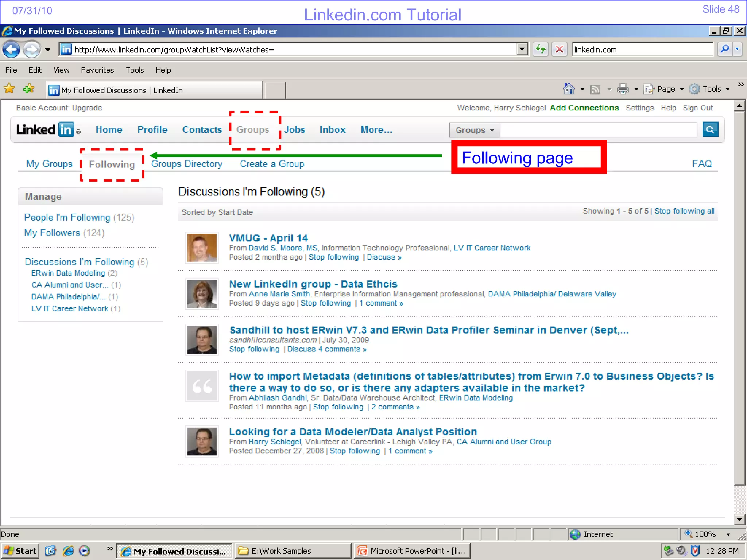Open the VMUG - April 14 discussion
Screen dimensions: 747x560
268,238
